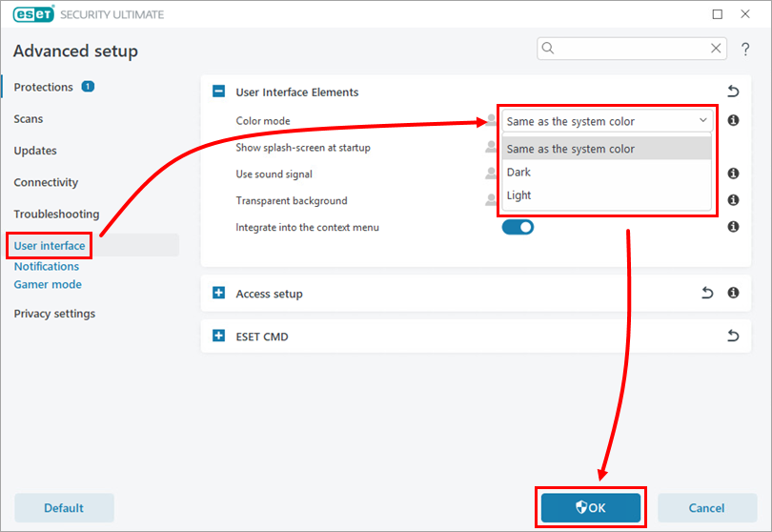Open the Color mode dropdown
The image size is (772, 532).
(606, 121)
